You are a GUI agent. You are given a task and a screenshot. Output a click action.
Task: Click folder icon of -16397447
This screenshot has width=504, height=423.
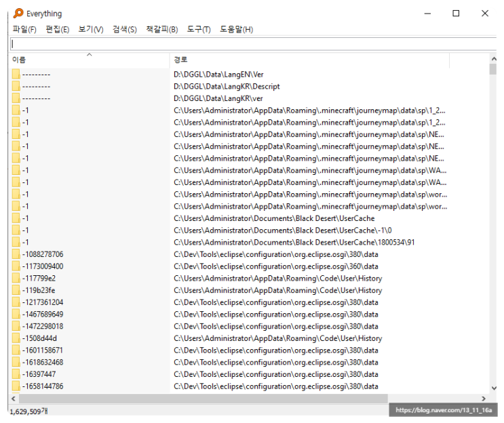[x=16, y=374]
